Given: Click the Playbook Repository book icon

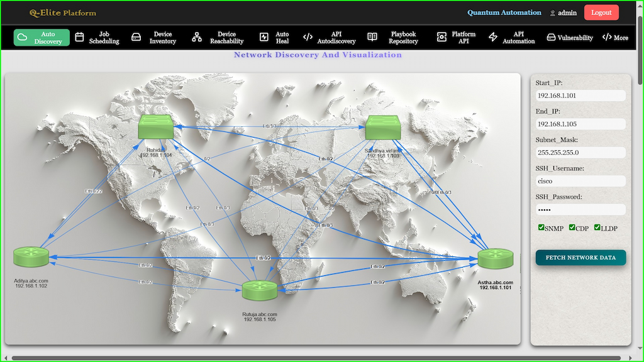Looking at the screenshot, I should point(372,38).
